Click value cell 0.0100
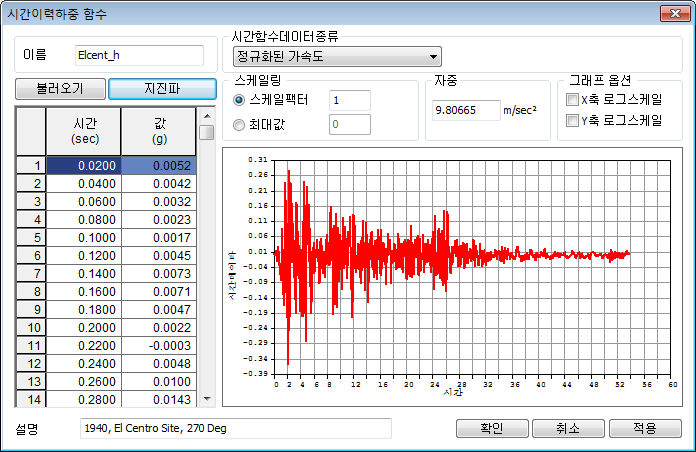Image resolution: width=696 pixels, height=452 pixels. 159,381
